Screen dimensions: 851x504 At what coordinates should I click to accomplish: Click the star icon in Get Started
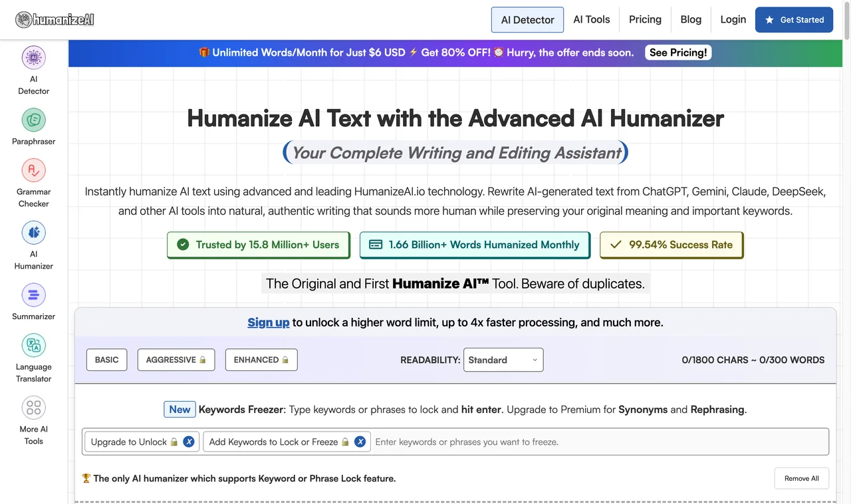[x=769, y=20]
